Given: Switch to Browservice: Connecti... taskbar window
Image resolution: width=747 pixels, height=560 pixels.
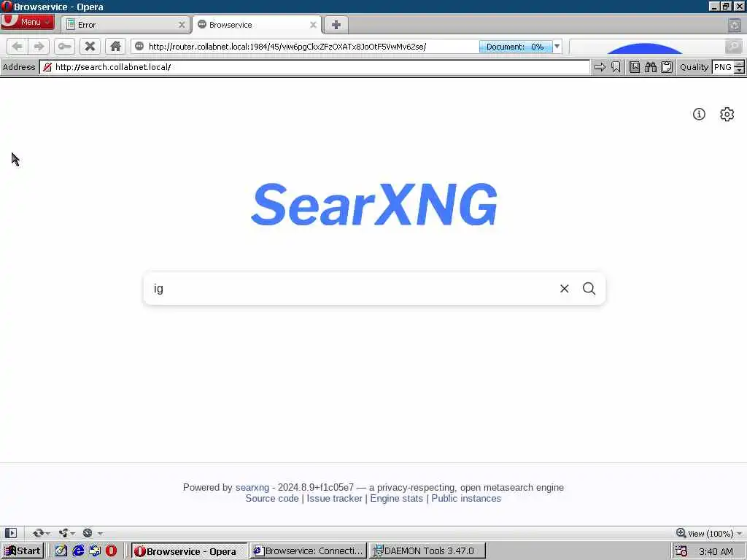Looking at the screenshot, I should 309,551.
